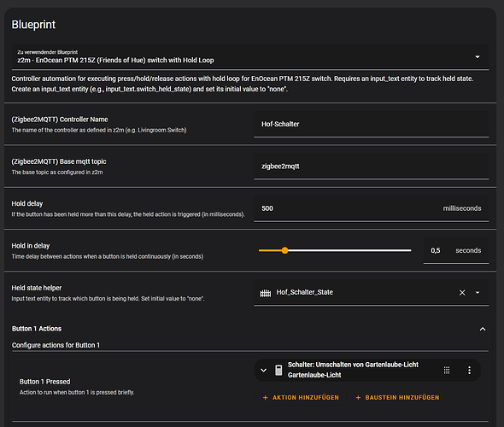The image size is (504, 427).
Task: Click the plus icon before AKTION HINZUFÜGEN
Action: pos(265,398)
